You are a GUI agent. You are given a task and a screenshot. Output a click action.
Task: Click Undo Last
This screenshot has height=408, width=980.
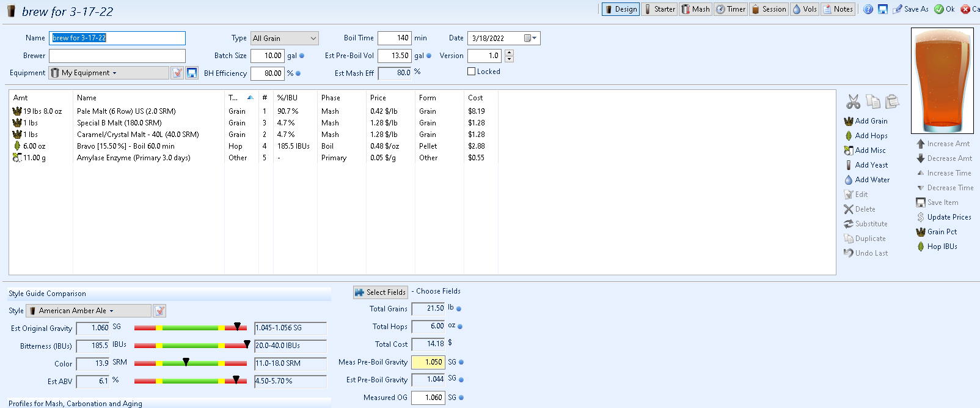click(x=866, y=253)
